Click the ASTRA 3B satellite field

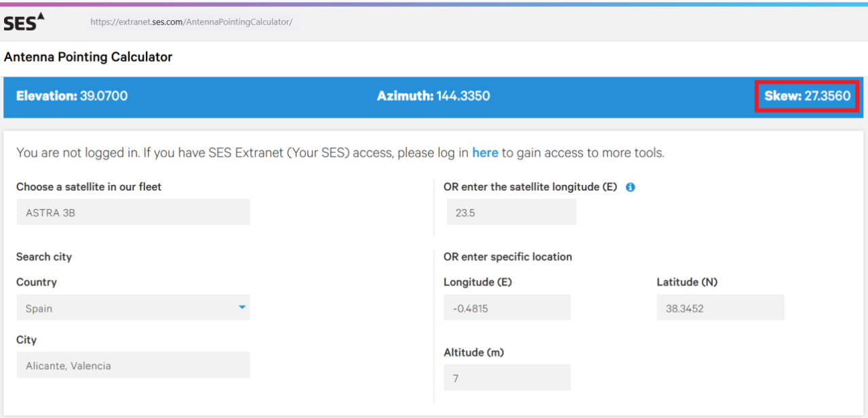(133, 212)
